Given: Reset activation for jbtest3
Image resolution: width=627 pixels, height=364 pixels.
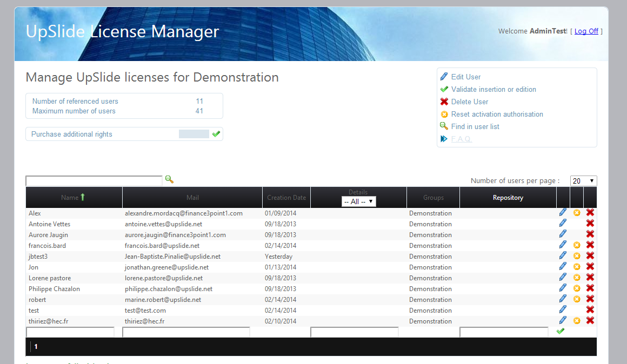Looking at the screenshot, I should point(577,256).
